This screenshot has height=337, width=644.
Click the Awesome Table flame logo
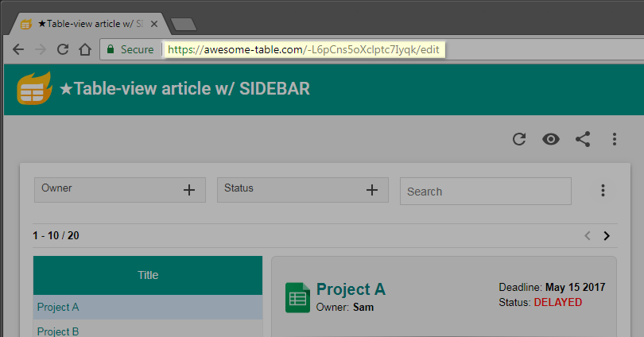pos(34,89)
